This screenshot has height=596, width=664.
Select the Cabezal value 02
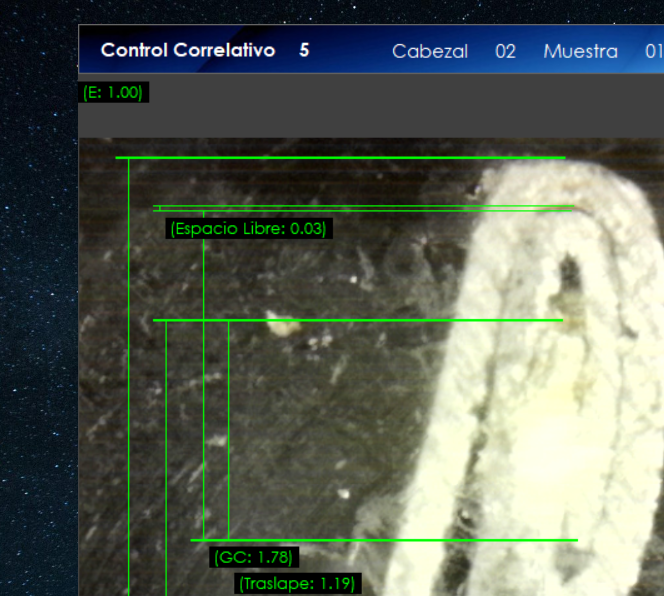505,51
